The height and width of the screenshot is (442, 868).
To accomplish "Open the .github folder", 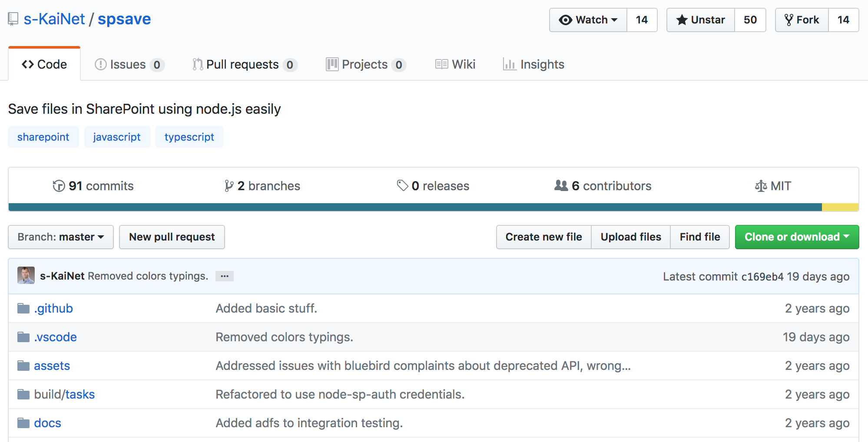I will click(53, 308).
